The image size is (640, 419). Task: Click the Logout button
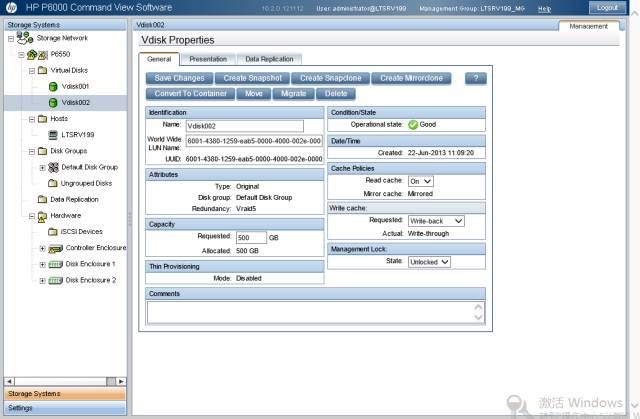point(607,7)
